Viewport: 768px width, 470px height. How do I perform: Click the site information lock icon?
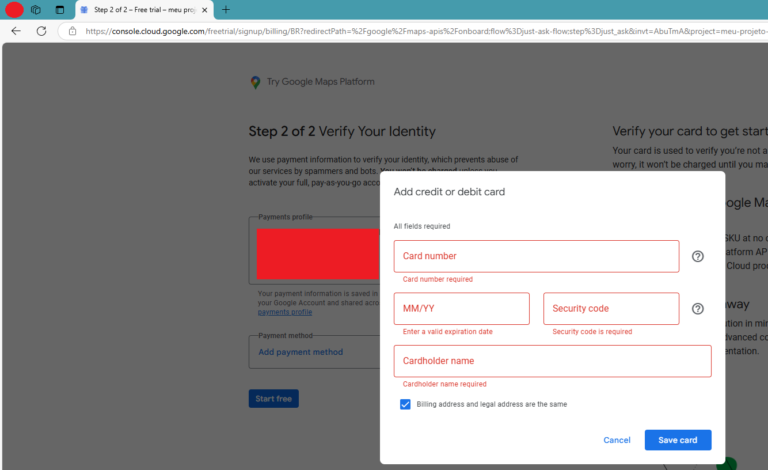(72, 31)
